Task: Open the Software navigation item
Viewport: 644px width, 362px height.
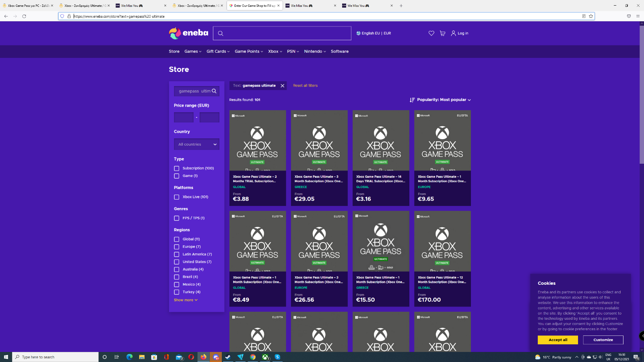Action: click(340, 51)
